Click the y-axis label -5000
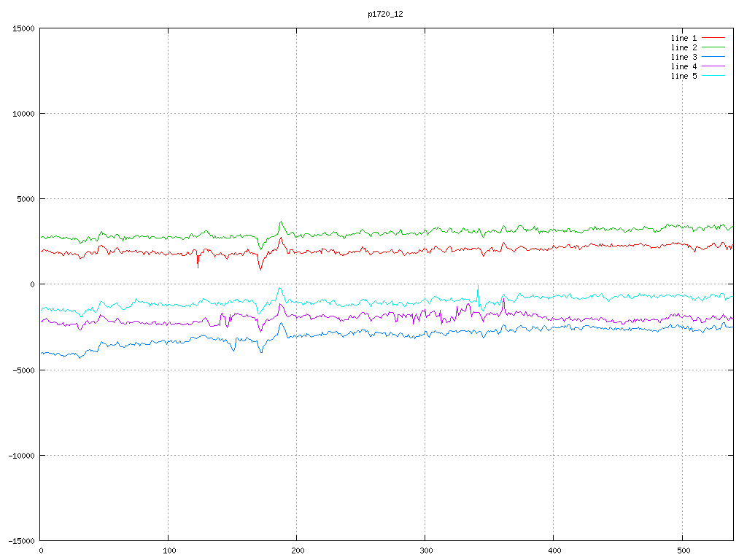This screenshot has width=747, height=560. tap(23, 370)
